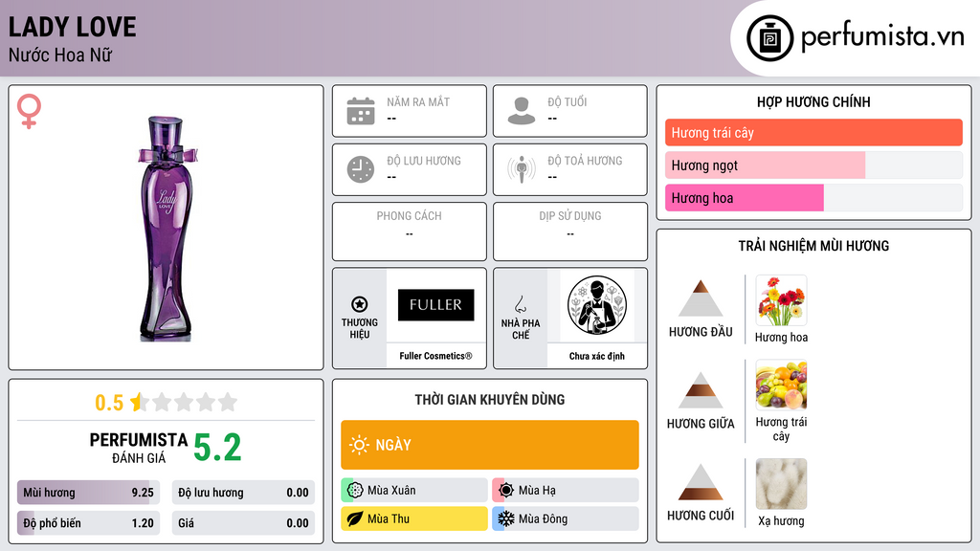This screenshot has height=551, width=980.
Task: Click the calendar icon beside Năm Ra Mắt
Action: point(361,111)
